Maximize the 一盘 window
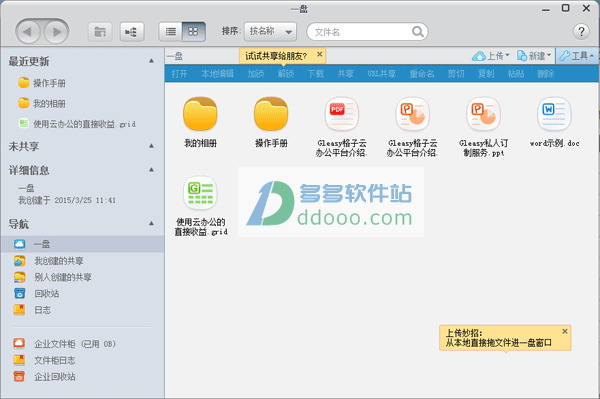This screenshot has height=399, width=600. pos(566,8)
